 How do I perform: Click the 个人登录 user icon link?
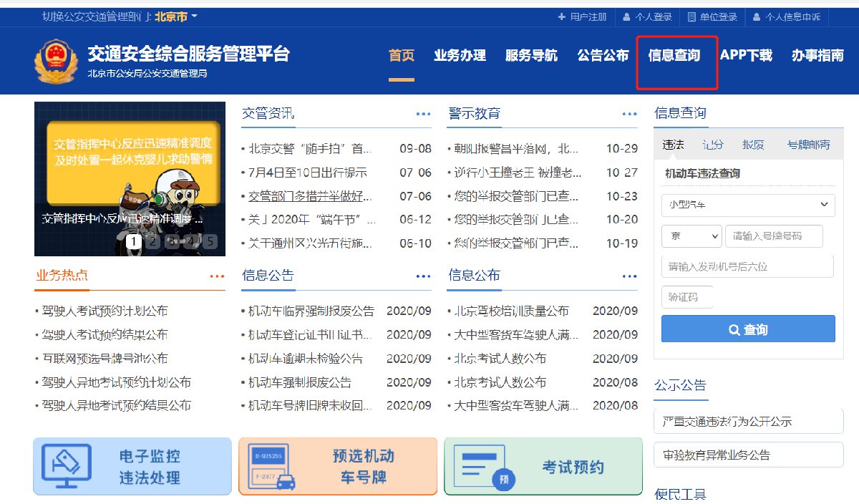(x=647, y=16)
